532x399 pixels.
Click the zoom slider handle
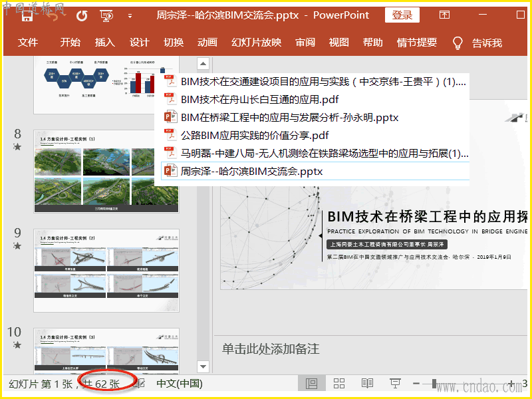[434, 384]
